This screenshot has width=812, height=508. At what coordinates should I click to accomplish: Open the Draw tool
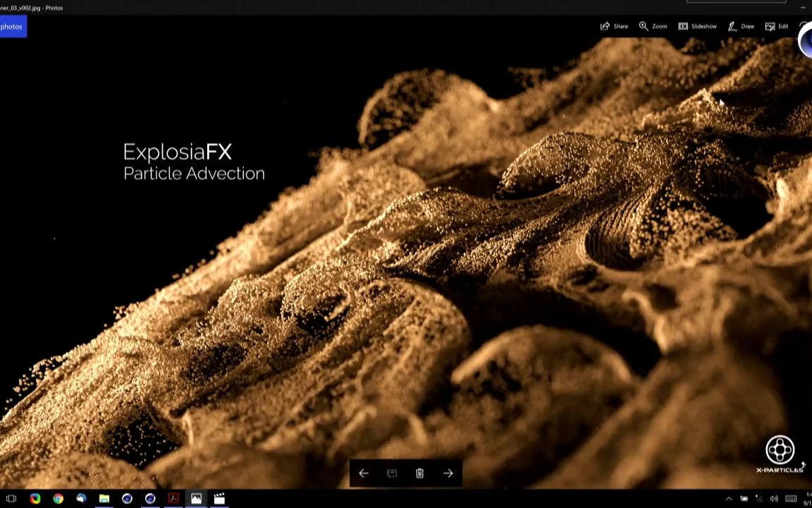point(741,26)
